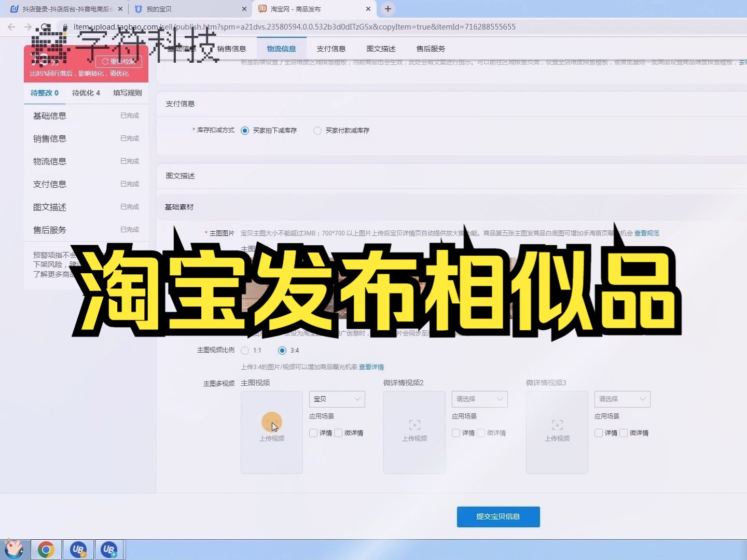Open a new browser tab with plus icon
The height and width of the screenshot is (560, 747).
click(x=388, y=8)
